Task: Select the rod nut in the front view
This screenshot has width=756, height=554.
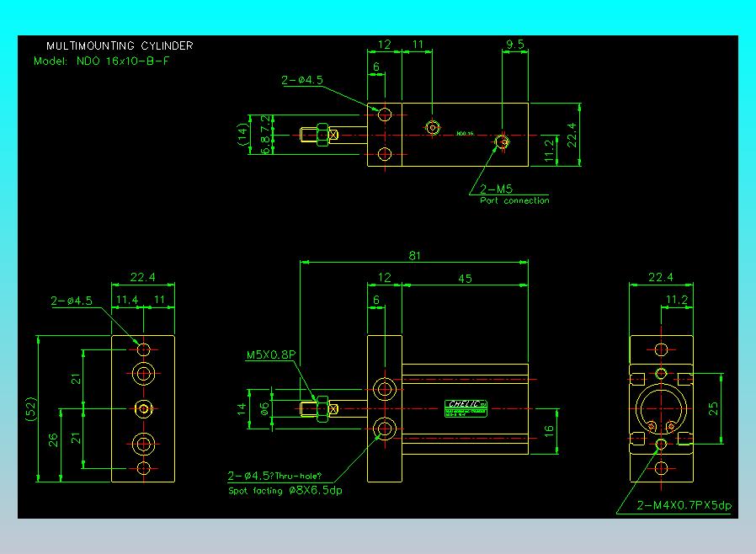Action: [320, 408]
